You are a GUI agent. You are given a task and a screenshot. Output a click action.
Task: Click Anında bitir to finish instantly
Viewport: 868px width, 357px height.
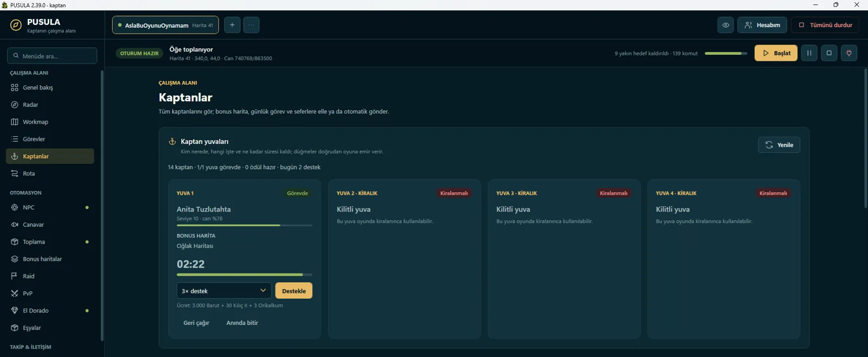click(242, 323)
